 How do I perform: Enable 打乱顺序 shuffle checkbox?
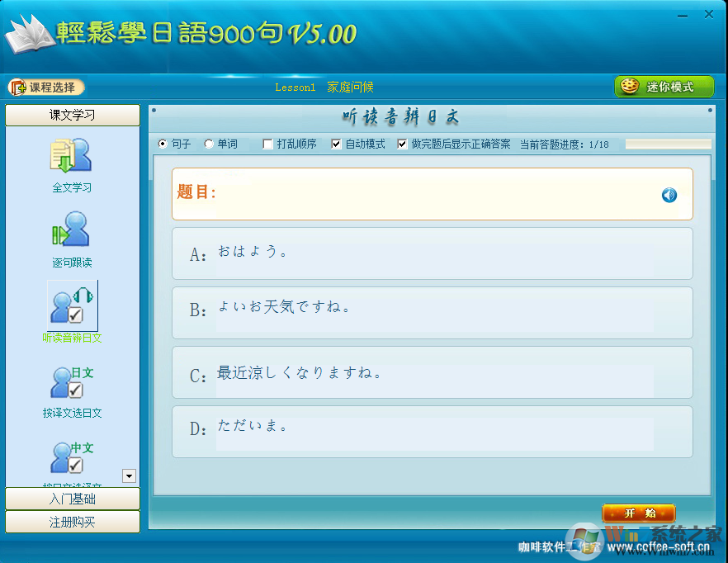tap(267, 144)
